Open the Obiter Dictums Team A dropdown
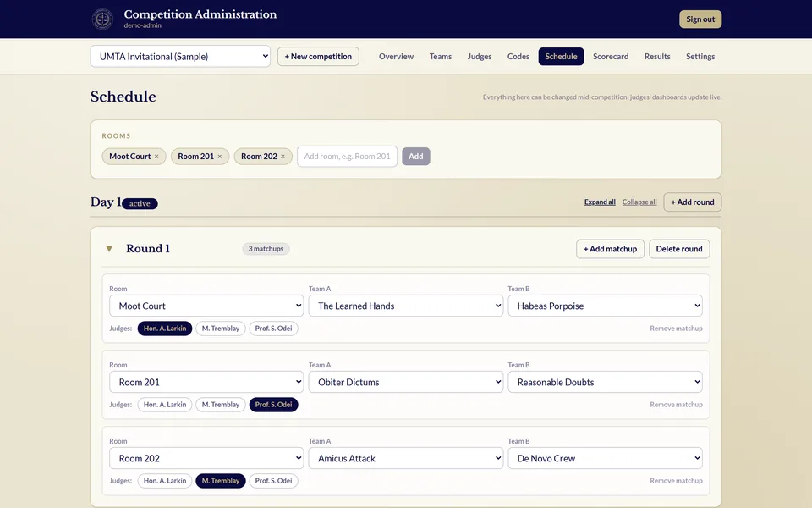The width and height of the screenshot is (812, 508). (406, 382)
